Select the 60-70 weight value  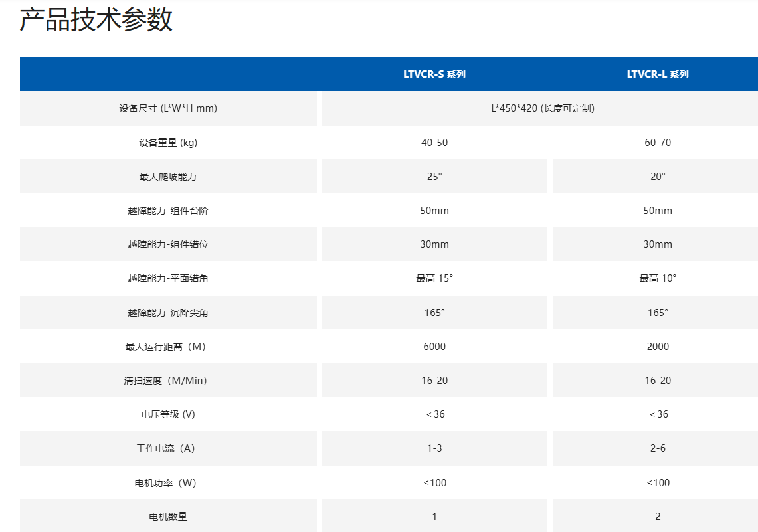658,143
